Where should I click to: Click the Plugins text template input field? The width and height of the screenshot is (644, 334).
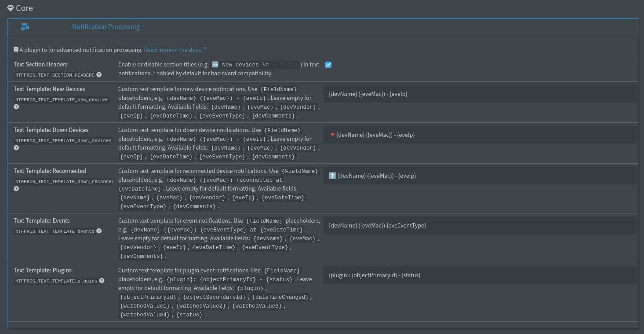click(480, 275)
